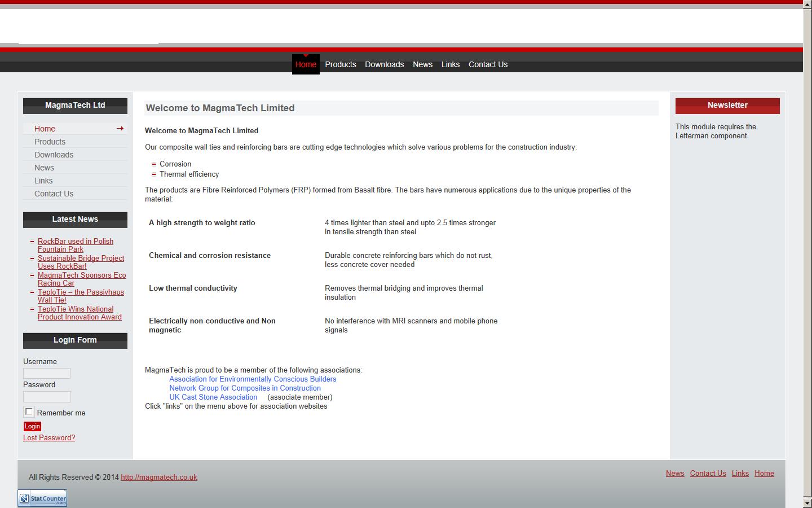Viewport: 812px width, 508px height.
Task: Open Sustainable Bridge Project Uses RockBar article
Action: [81, 262]
